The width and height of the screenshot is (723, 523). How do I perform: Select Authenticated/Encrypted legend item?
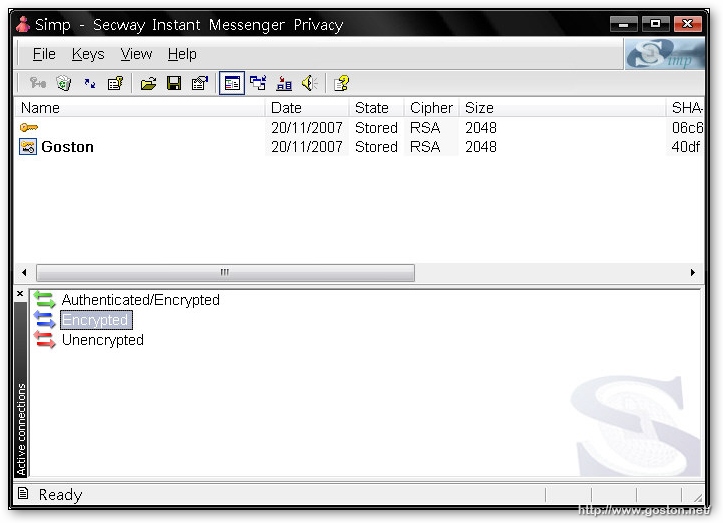[141, 300]
